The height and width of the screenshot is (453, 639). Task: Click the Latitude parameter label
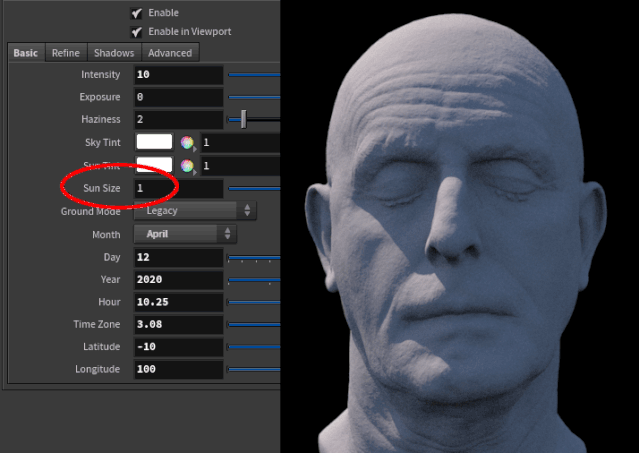point(101,347)
